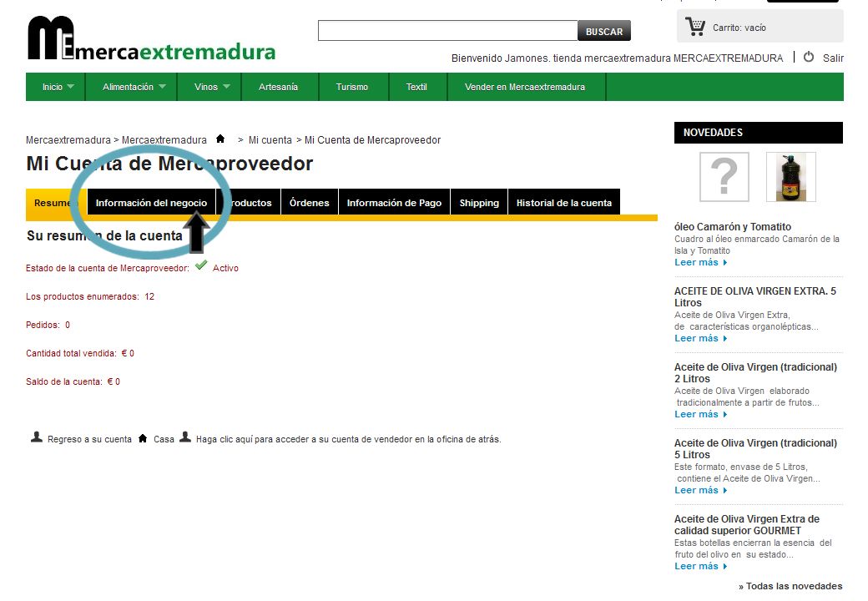This screenshot has height=601, width=868.
Task: Click the person icon beside Regreso a su cuenta
Action: click(x=37, y=437)
